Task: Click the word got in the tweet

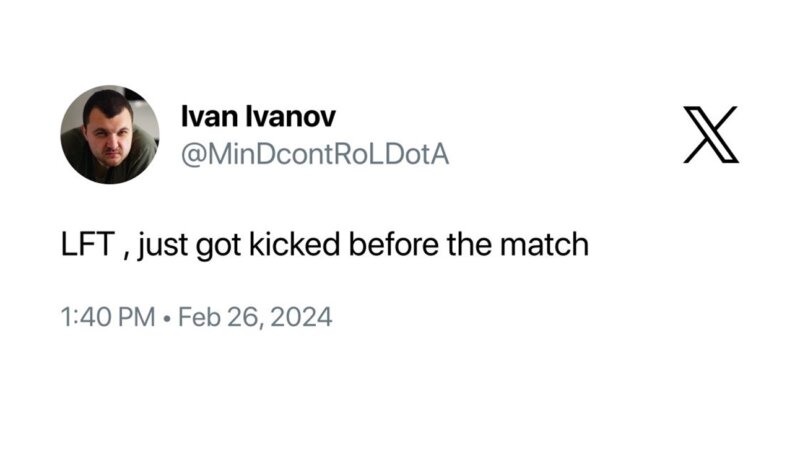Action: (x=218, y=246)
